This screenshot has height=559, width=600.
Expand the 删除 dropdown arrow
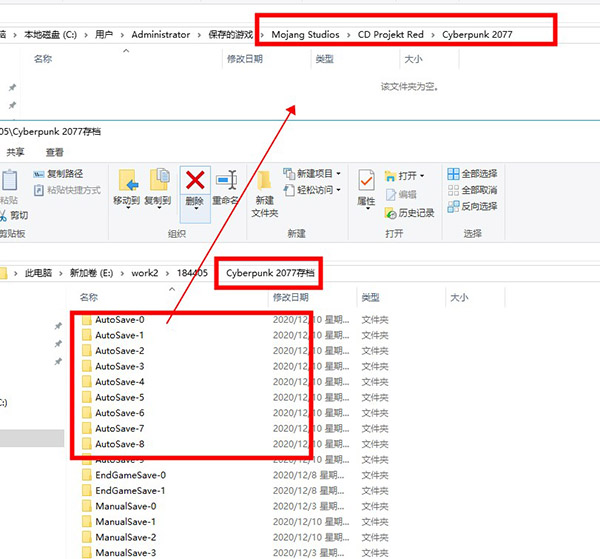196,209
